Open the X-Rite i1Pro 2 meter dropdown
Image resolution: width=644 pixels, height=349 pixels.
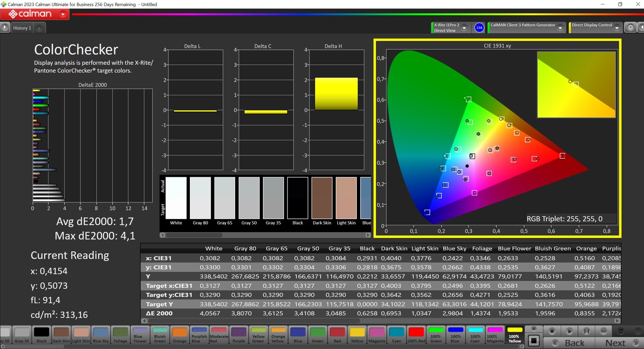[464, 28]
